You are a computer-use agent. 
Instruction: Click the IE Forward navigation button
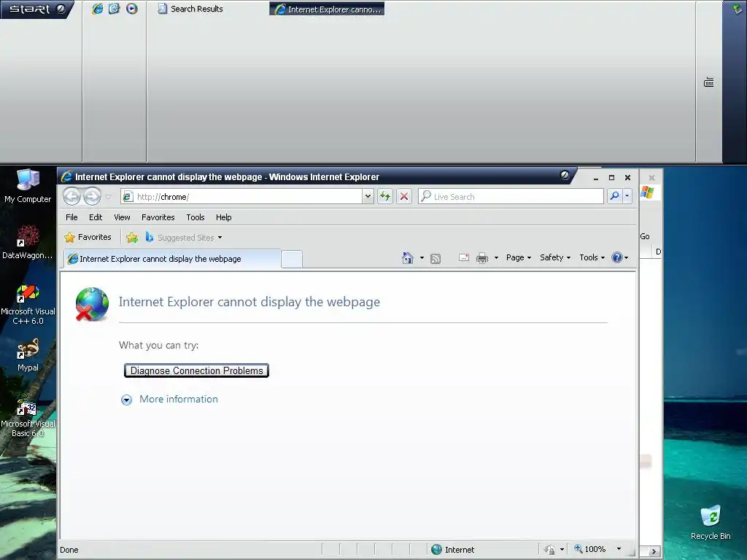point(92,196)
